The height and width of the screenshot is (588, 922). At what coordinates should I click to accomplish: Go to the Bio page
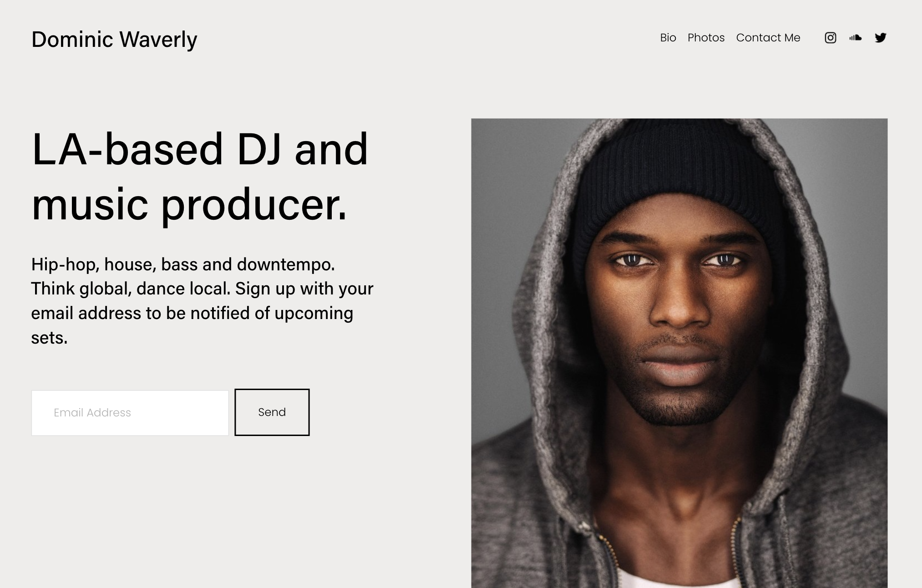(x=668, y=38)
